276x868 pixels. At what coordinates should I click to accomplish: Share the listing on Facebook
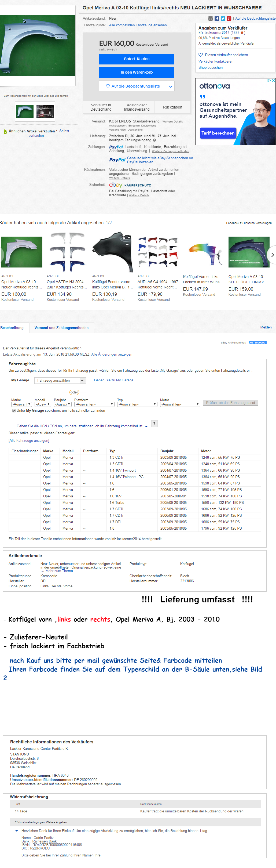[x=217, y=19]
